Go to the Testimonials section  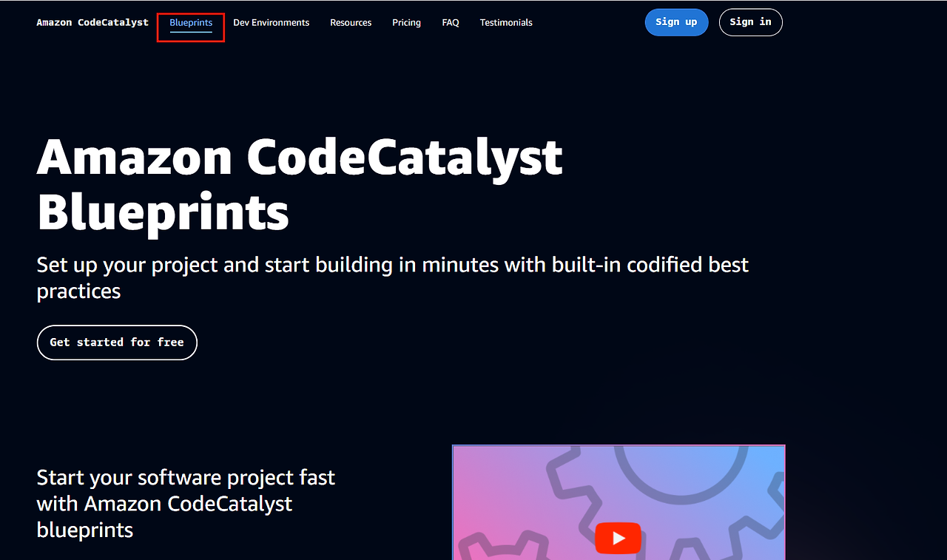506,22
